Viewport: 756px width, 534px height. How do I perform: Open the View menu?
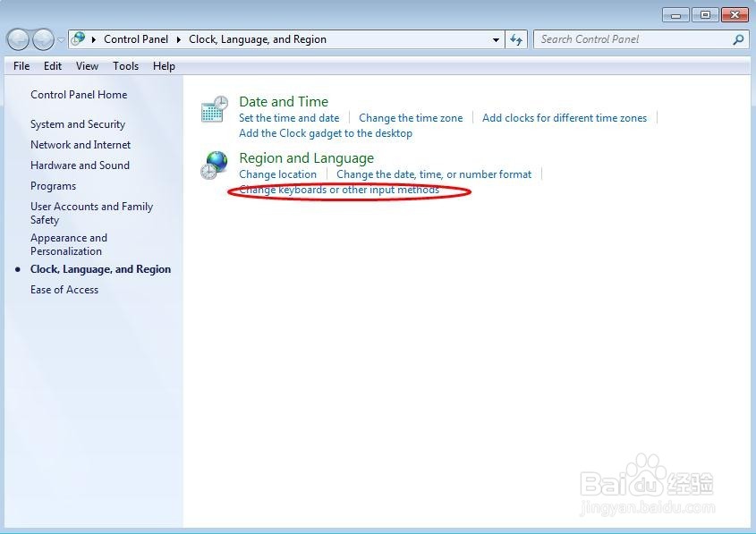click(88, 66)
